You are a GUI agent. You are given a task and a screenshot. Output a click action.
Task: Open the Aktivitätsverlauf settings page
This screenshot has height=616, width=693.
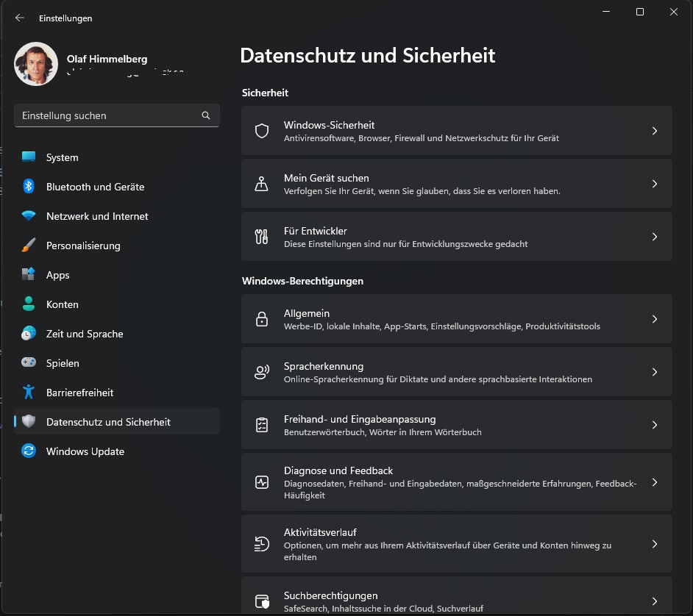click(x=457, y=544)
